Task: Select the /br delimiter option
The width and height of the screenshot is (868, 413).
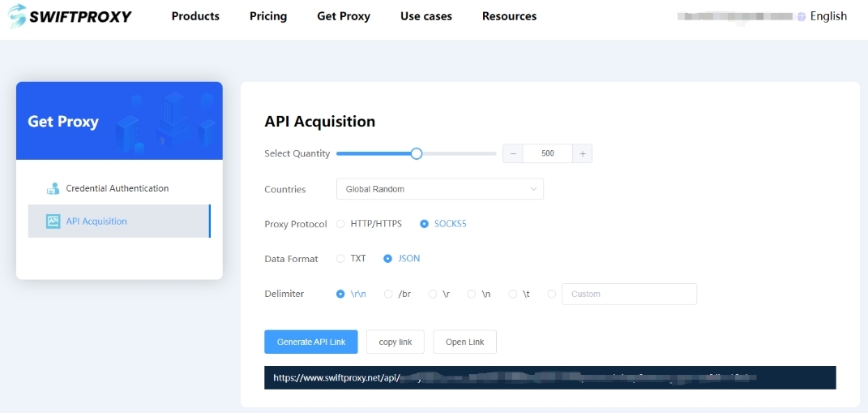Action: coord(388,294)
